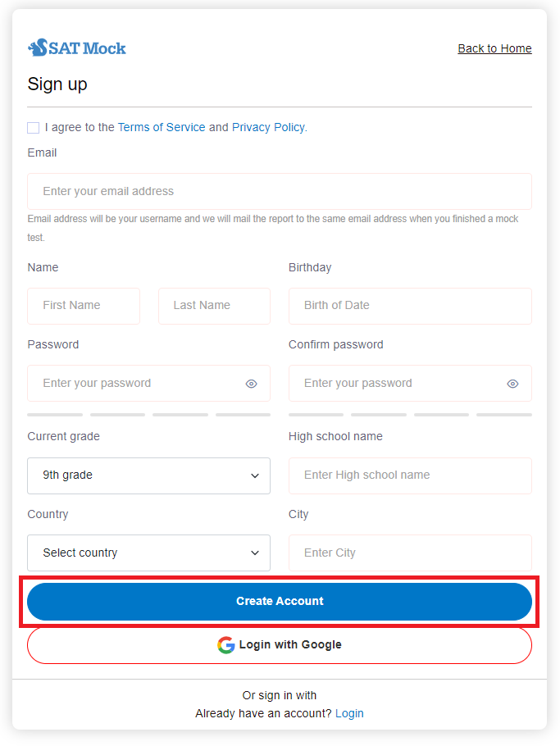Open the Current grade dropdown

(148, 475)
